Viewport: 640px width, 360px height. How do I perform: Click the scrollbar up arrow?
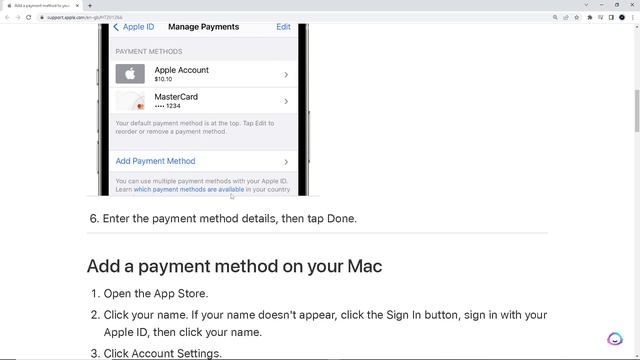(x=637, y=27)
